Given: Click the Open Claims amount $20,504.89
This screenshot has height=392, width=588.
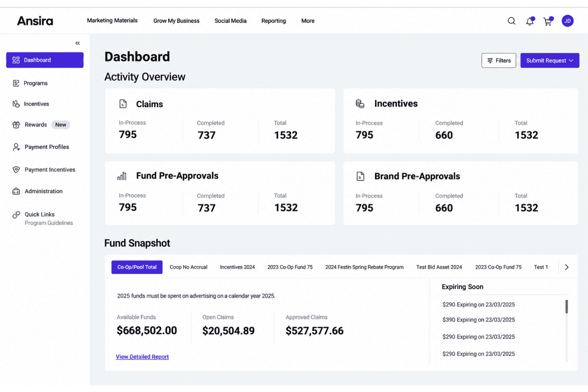Looking at the screenshot, I should pyautogui.click(x=228, y=331).
